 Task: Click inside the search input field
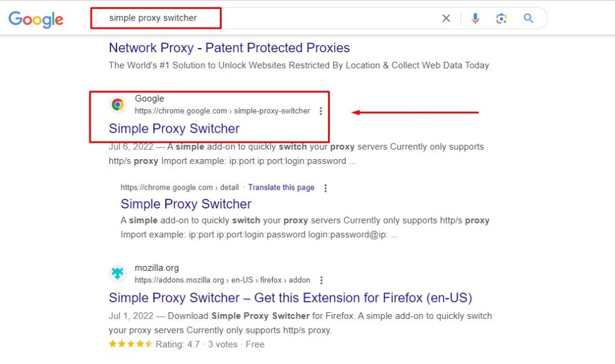270,18
